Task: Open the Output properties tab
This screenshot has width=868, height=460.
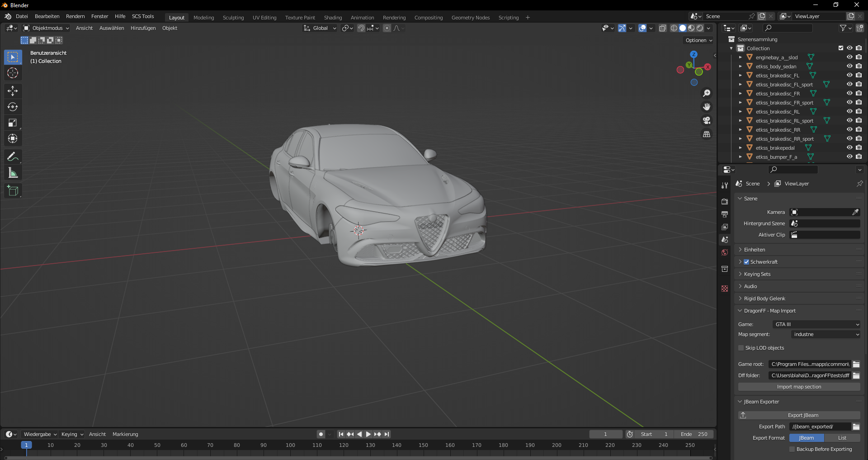Action: [725, 214]
